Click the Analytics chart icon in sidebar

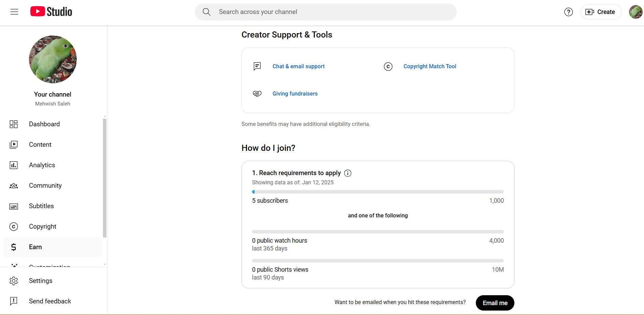[14, 165]
